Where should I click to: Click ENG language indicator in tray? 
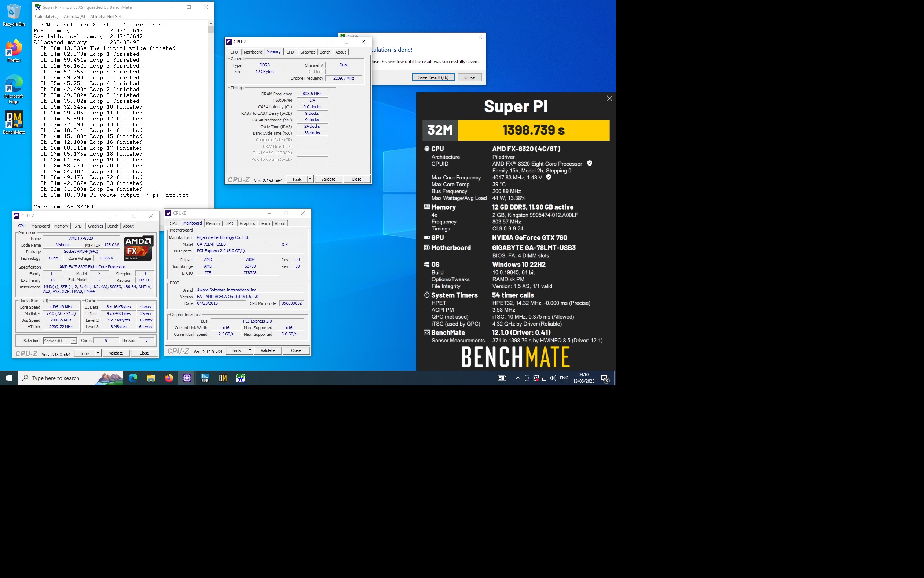(564, 378)
